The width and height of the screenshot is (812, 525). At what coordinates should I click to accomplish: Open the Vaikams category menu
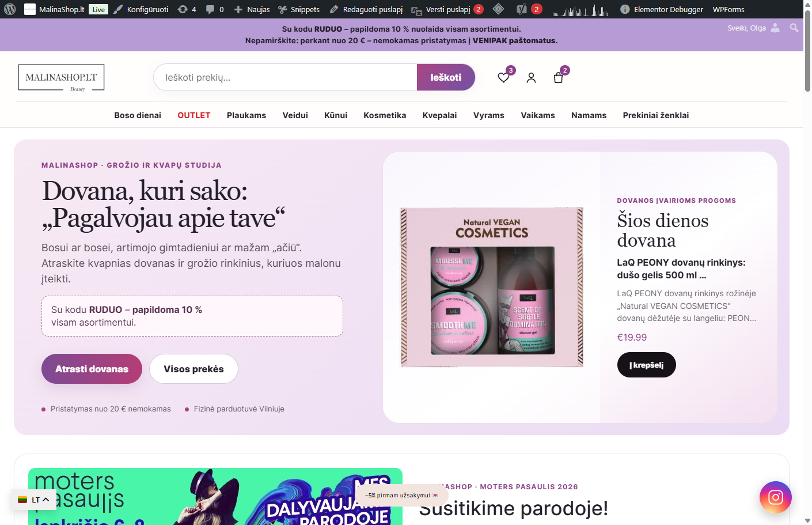538,115
